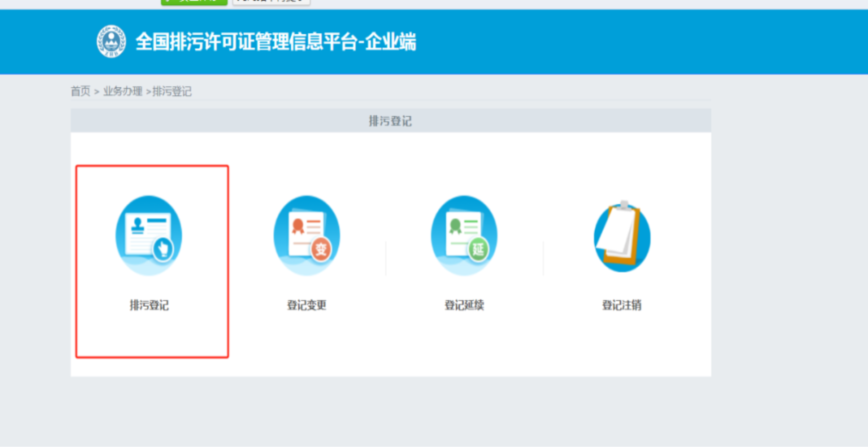Click the green 延 badge
The height and width of the screenshot is (447, 868).
point(478,250)
